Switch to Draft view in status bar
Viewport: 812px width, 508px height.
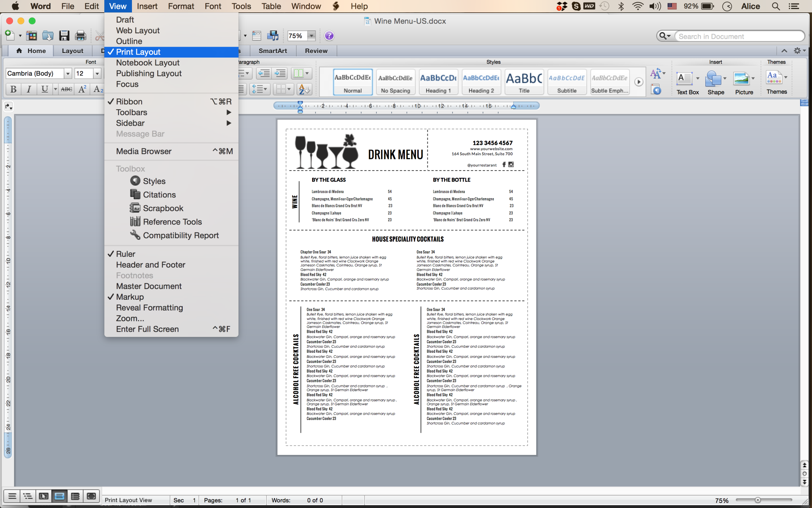pyautogui.click(x=12, y=496)
